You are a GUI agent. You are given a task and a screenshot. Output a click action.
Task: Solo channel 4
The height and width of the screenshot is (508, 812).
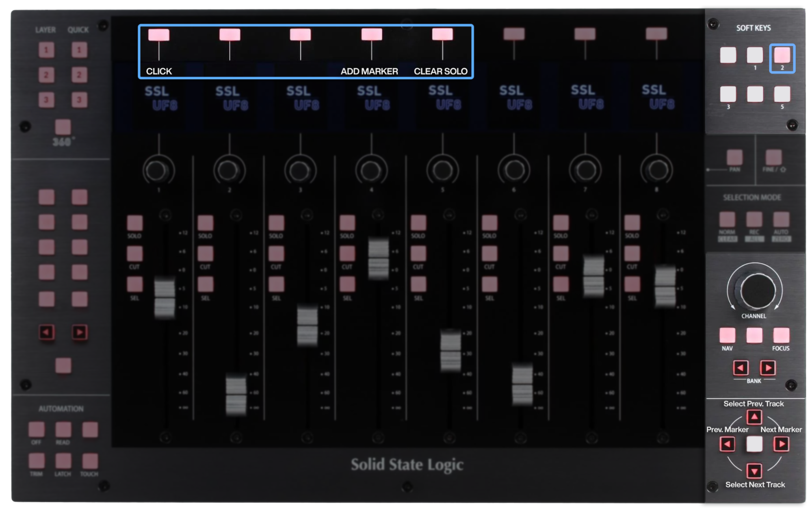tap(347, 223)
